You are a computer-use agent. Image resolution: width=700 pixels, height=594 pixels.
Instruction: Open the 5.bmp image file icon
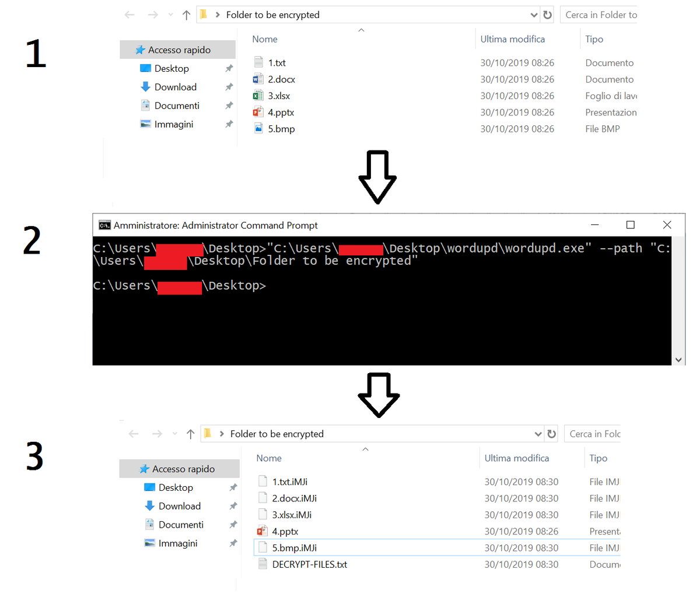[258, 128]
